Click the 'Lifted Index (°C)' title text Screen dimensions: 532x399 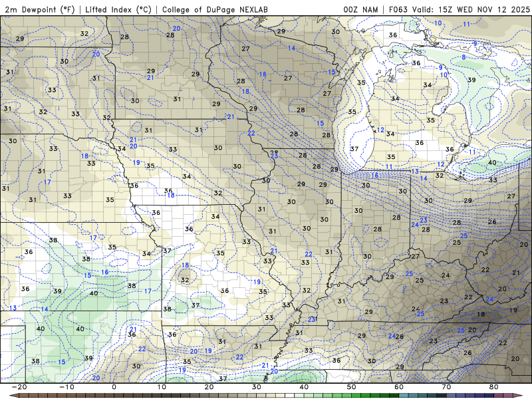(x=118, y=9)
